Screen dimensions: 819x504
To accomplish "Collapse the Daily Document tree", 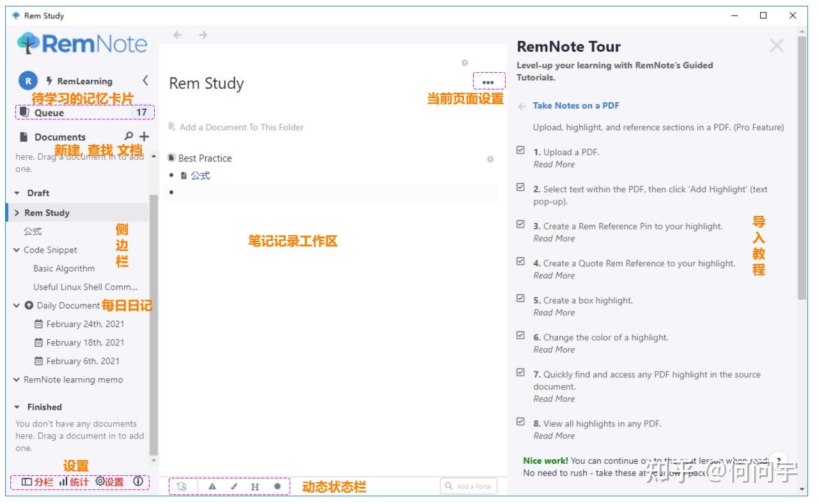I will coord(16,305).
